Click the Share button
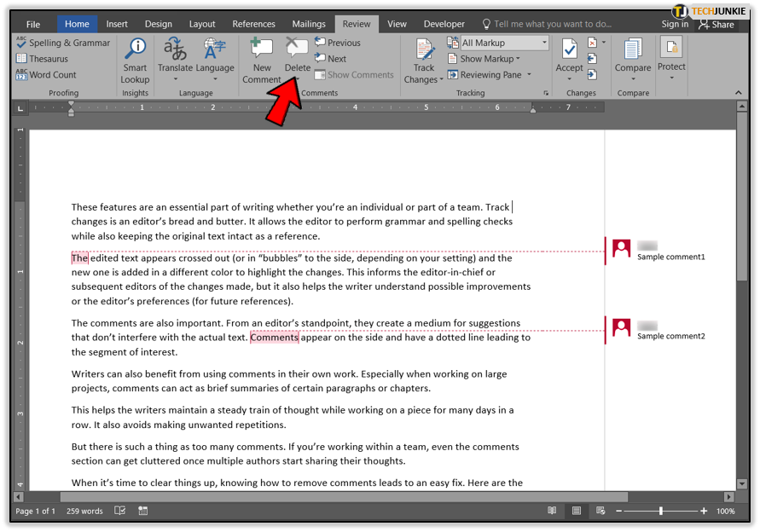 716,25
